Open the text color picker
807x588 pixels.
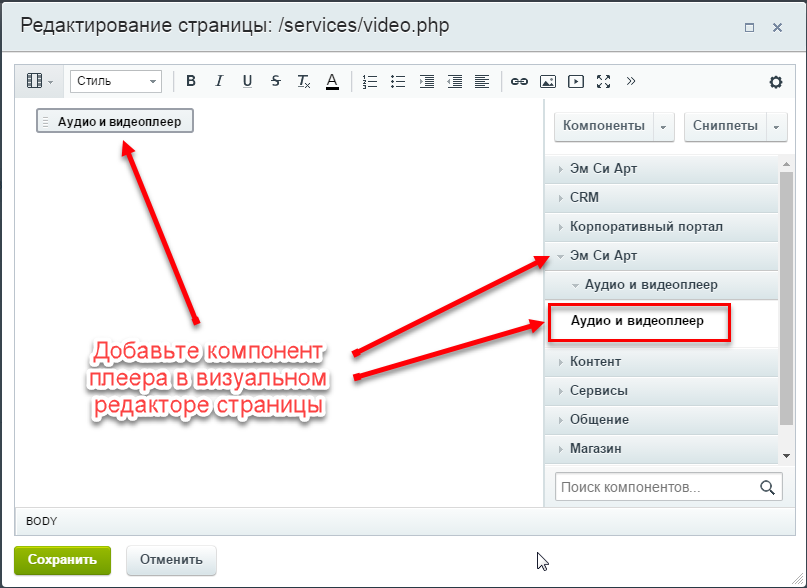pos(332,81)
